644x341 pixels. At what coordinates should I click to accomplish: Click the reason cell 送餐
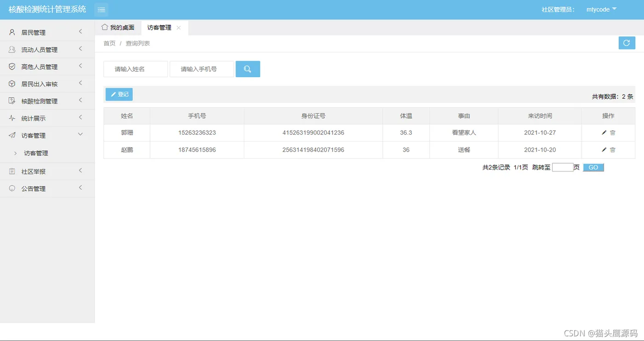pos(464,150)
